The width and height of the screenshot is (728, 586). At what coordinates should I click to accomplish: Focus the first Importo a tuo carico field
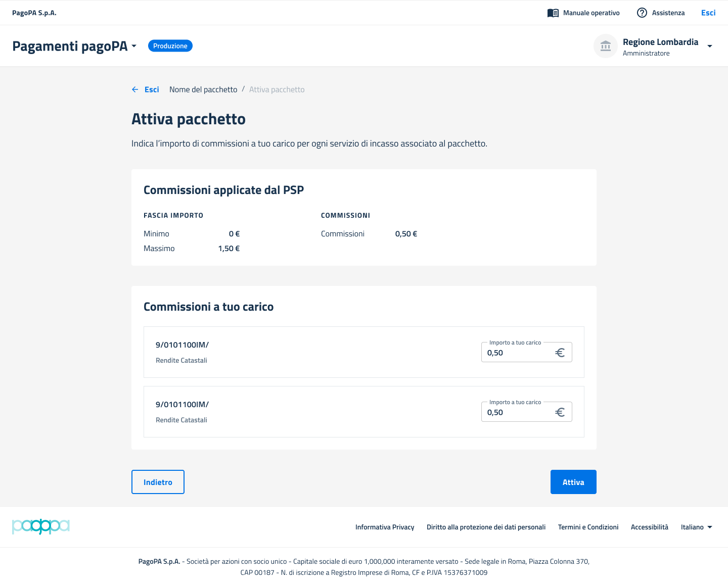(518, 353)
